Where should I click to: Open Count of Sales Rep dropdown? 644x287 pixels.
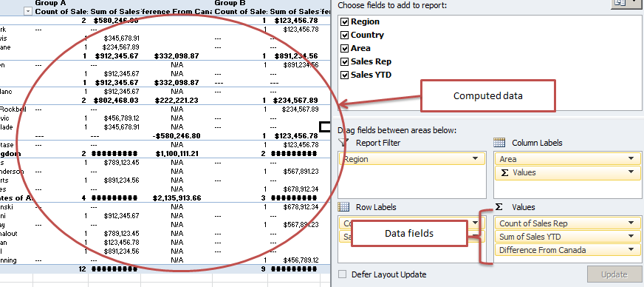[631, 223]
